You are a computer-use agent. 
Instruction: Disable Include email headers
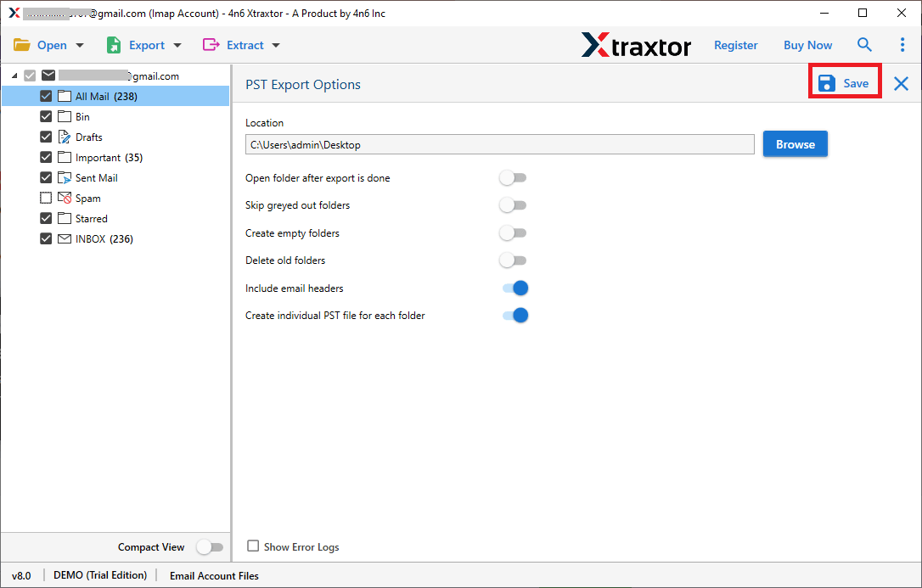514,288
